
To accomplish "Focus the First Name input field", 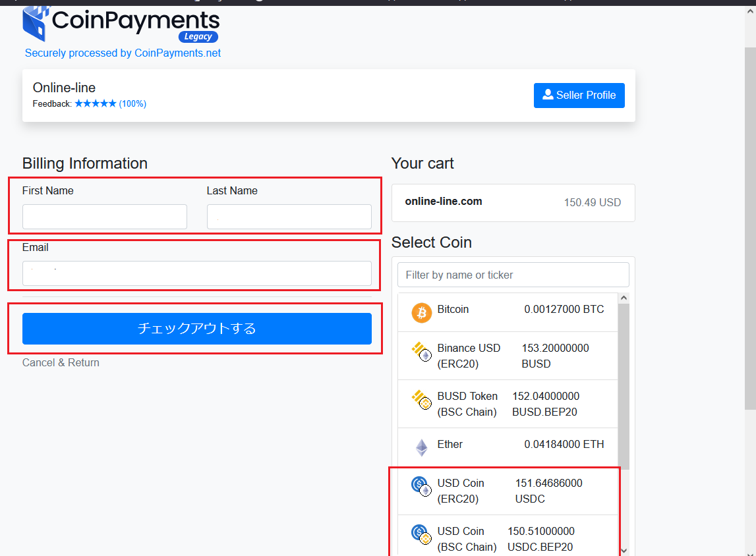I will tap(105, 217).
